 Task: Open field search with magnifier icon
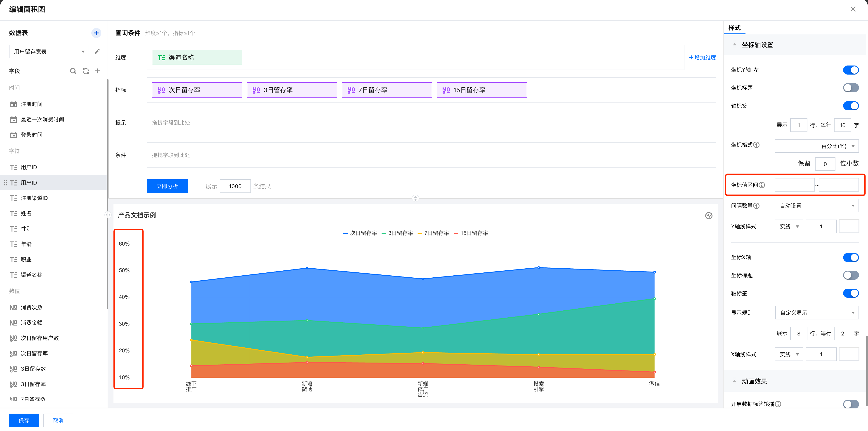[73, 71]
